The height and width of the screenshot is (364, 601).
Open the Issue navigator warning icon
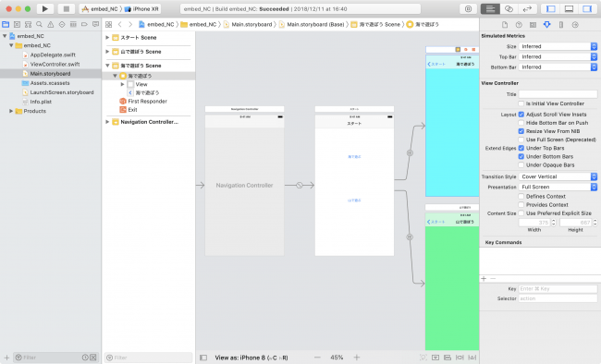click(51, 25)
